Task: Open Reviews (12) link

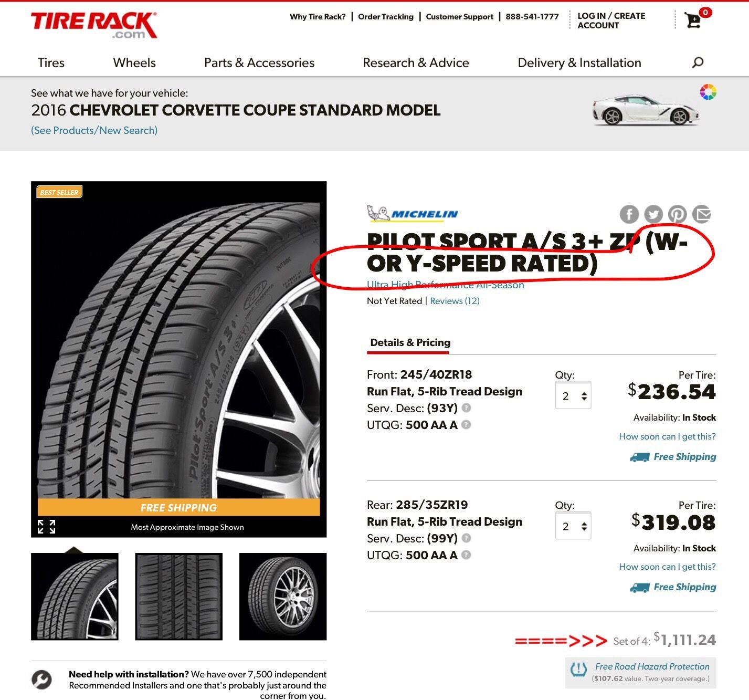Action: coord(455,301)
